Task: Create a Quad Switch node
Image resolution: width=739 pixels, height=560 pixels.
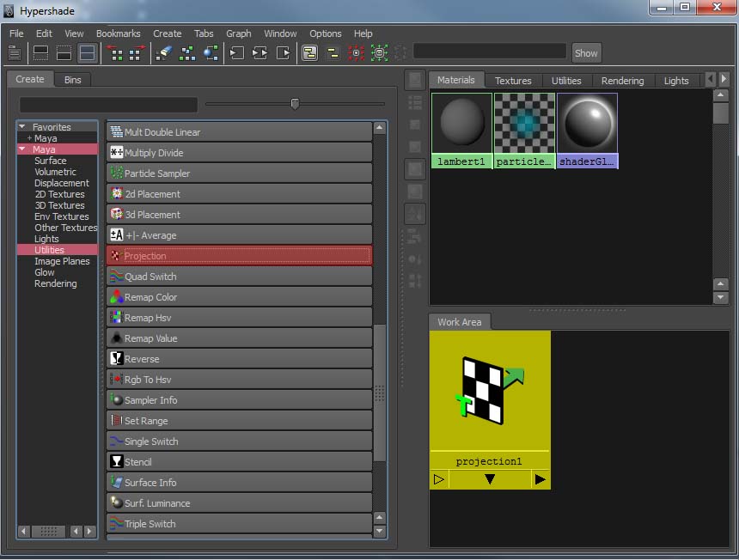Action: point(240,277)
